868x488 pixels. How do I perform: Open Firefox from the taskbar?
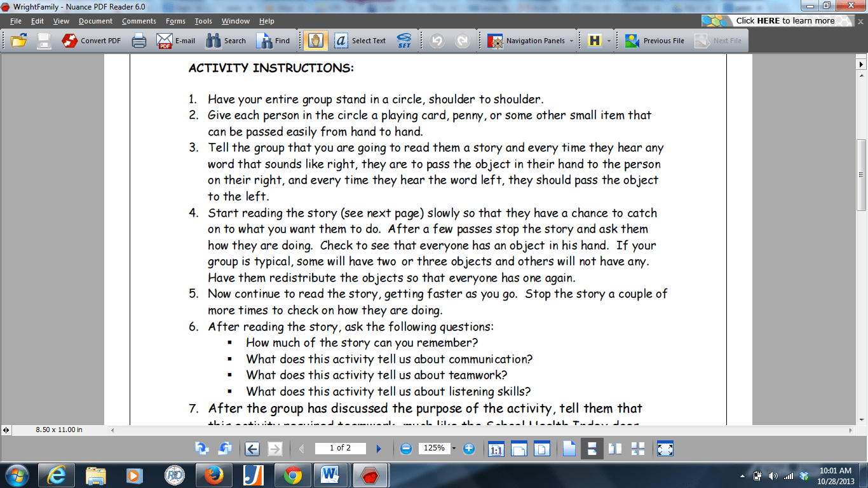(214, 475)
